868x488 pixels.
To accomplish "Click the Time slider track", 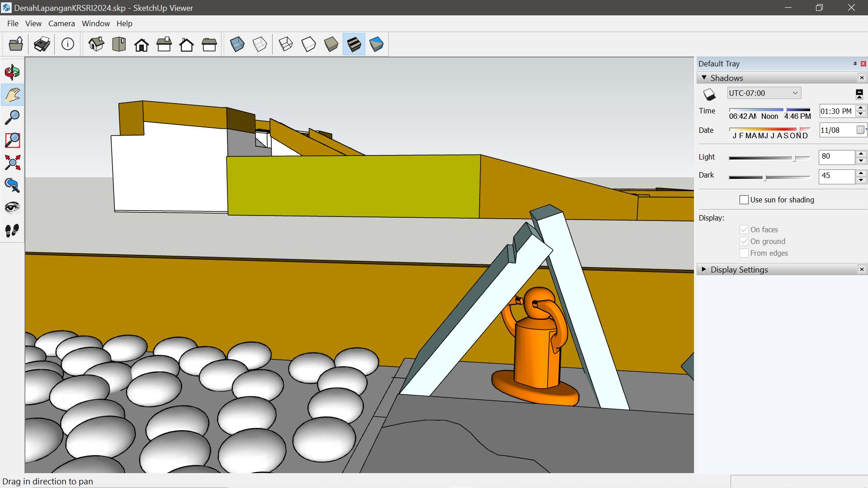I will pyautogui.click(x=769, y=110).
